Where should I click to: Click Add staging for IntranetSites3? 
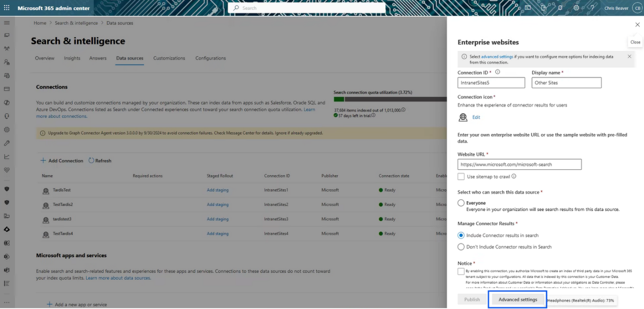[x=218, y=219]
